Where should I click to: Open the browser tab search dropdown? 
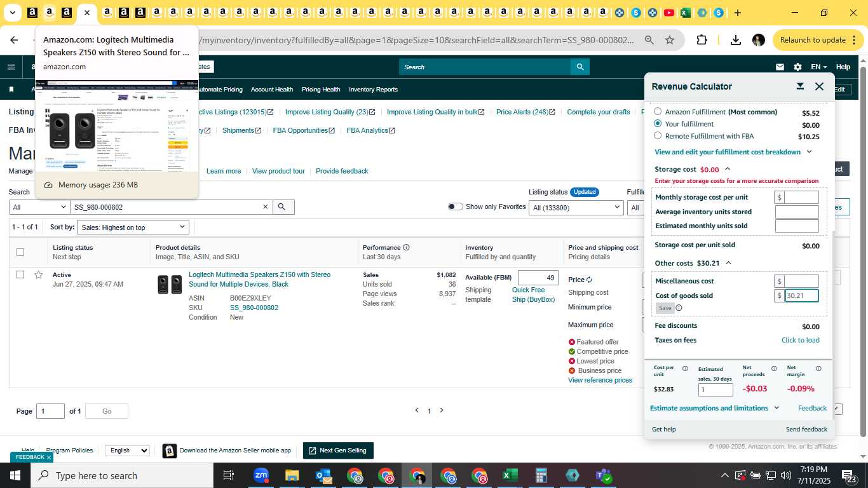coord(12,13)
